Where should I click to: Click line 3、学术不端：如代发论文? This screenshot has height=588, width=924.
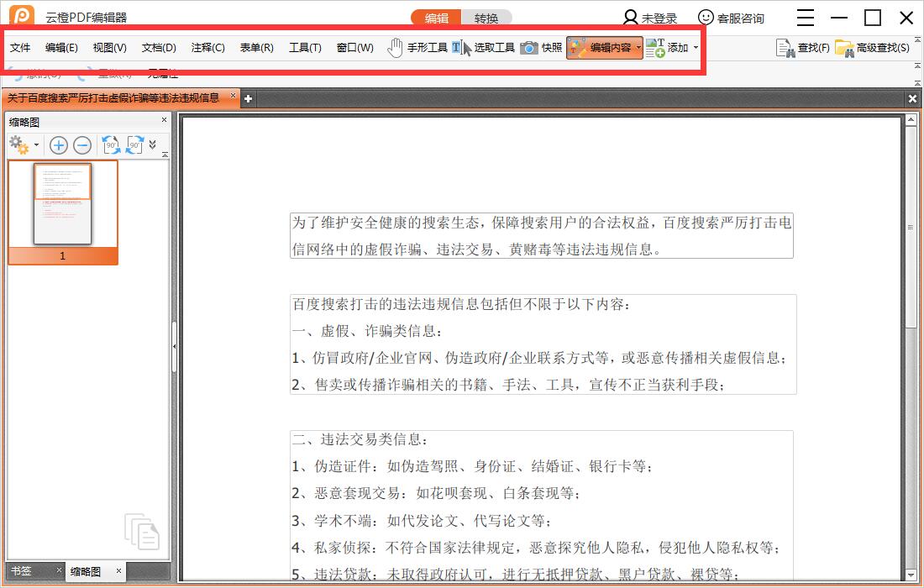click(422, 521)
